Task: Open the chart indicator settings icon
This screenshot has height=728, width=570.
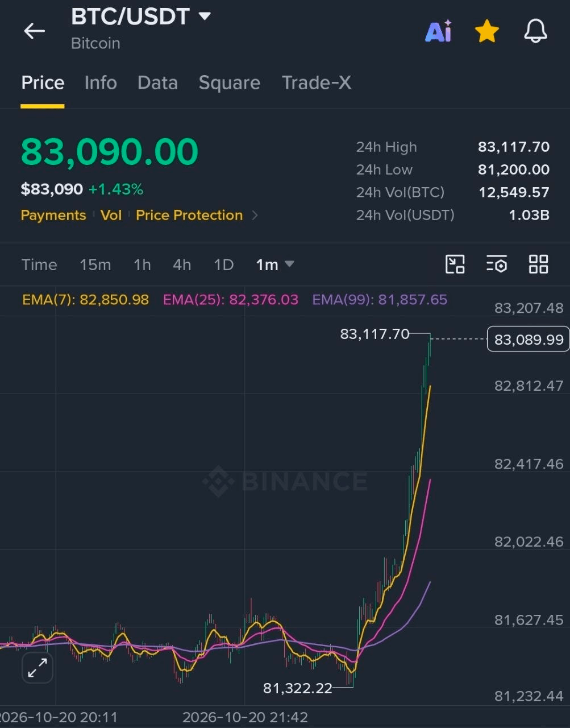Action: point(497,264)
